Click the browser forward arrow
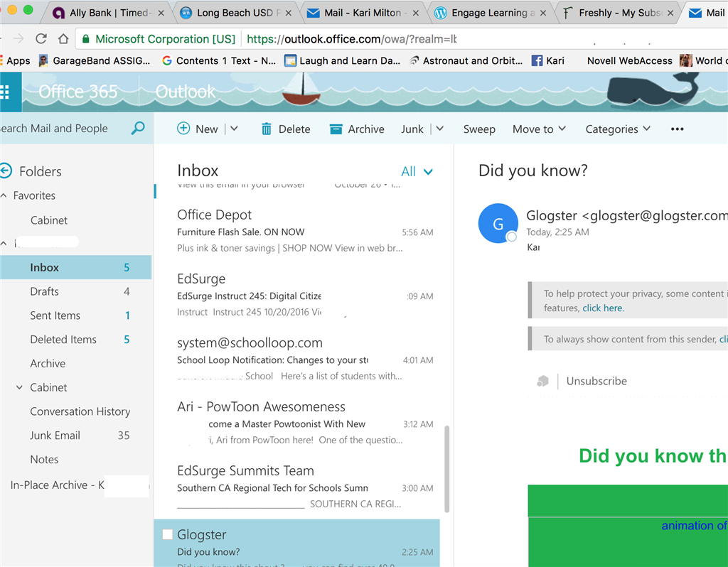This screenshot has height=567, width=728. point(18,38)
